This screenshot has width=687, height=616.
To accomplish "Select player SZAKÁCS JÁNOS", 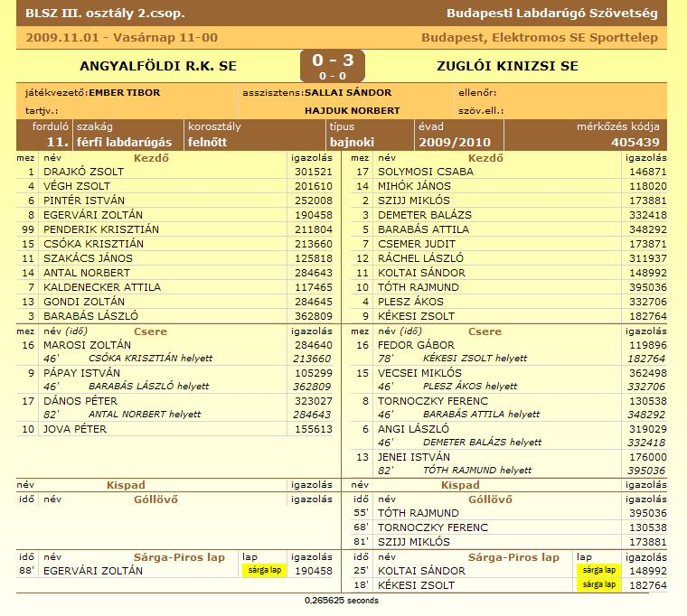I will coord(88,258).
